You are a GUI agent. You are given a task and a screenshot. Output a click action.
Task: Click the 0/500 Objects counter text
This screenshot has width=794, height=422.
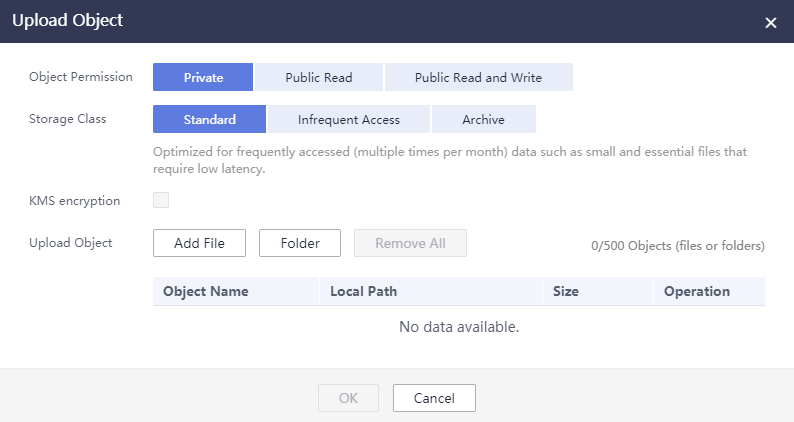[x=678, y=246]
